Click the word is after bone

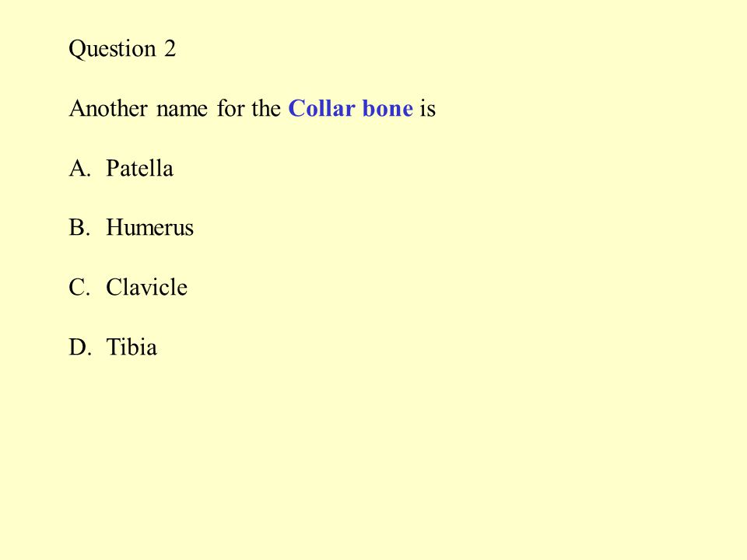(428, 108)
